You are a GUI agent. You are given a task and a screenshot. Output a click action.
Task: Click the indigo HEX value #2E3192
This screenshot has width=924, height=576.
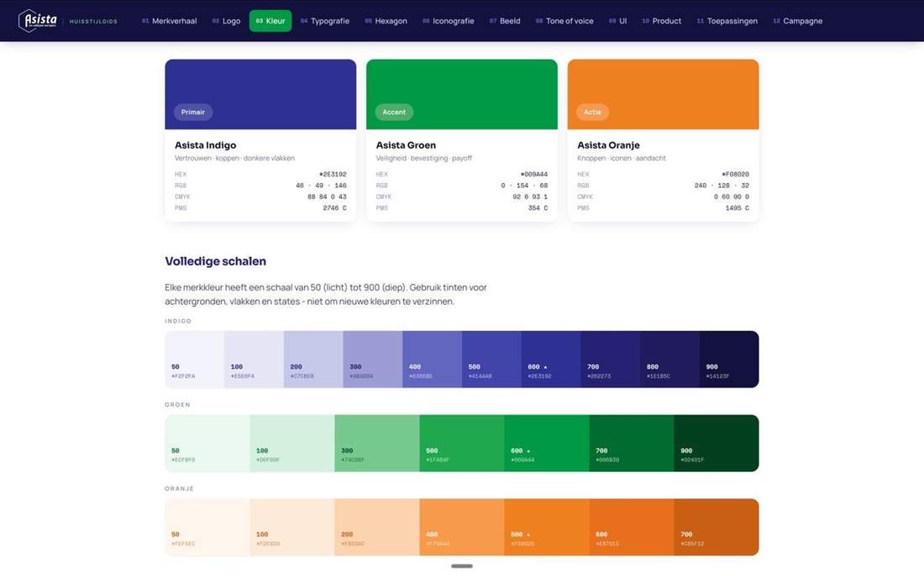(333, 175)
